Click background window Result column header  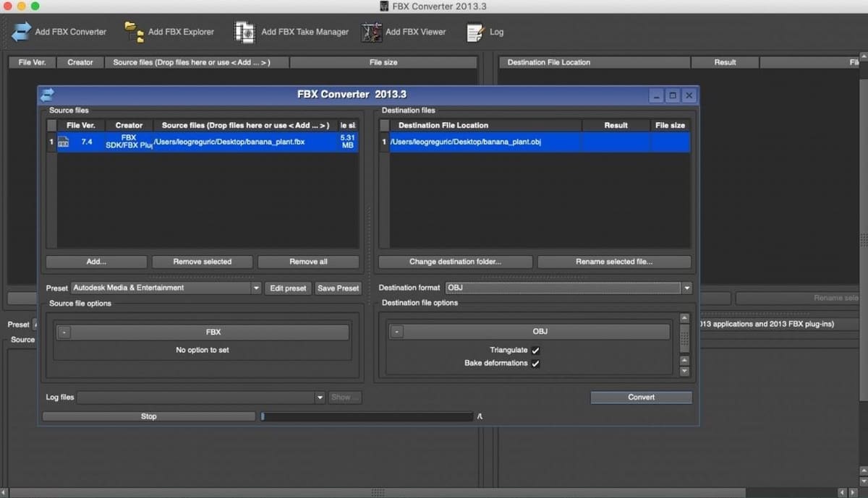[725, 62]
